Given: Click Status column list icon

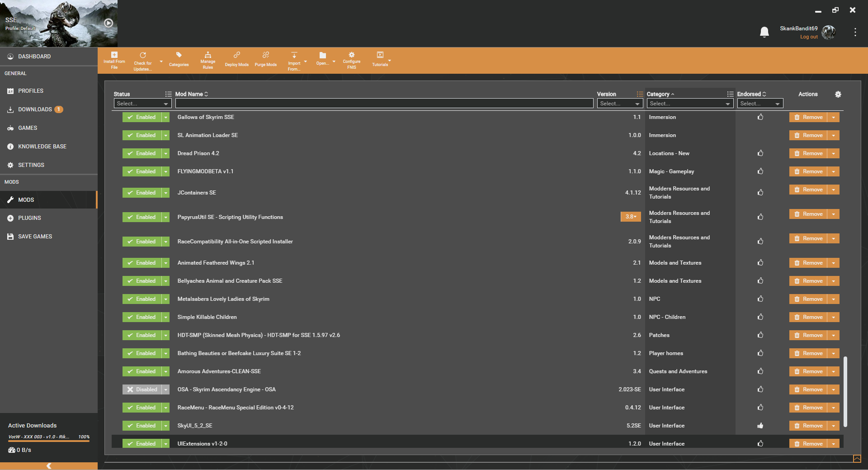Looking at the screenshot, I should [x=168, y=94].
